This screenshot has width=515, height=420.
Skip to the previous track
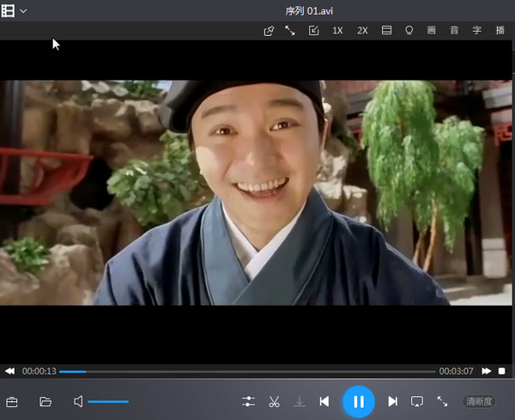tap(324, 401)
